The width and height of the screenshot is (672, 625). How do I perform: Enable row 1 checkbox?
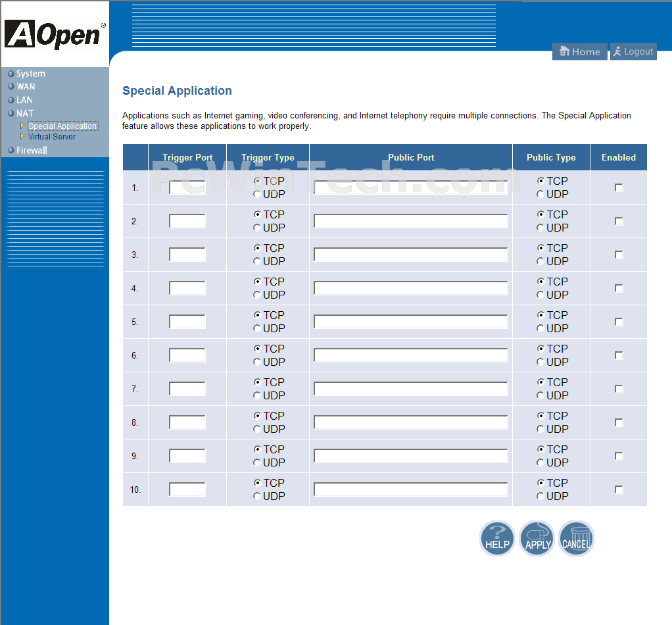(619, 187)
